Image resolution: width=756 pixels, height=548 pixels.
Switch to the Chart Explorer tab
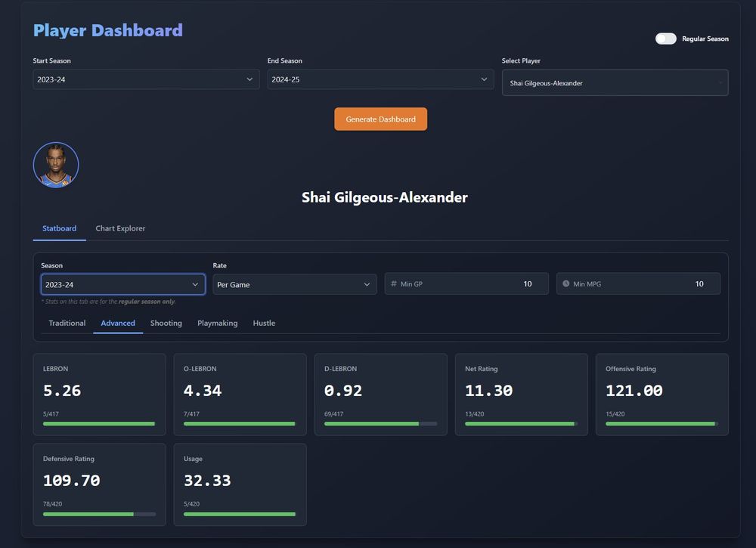click(120, 228)
